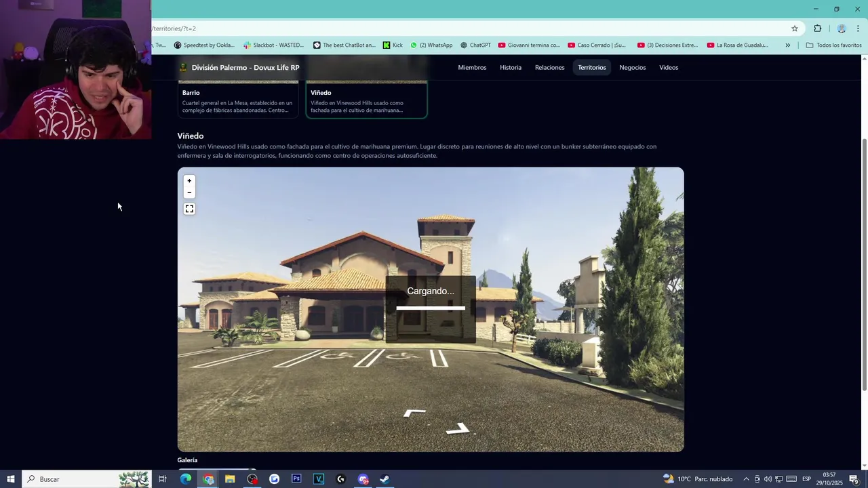This screenshot has height=488, width=868.
Task: Click the page vertical scrollbar
Action: [x=864, y=264]
